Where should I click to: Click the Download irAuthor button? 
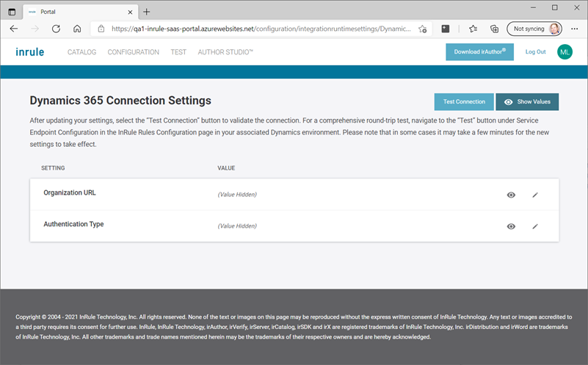(x=479, y=52)
